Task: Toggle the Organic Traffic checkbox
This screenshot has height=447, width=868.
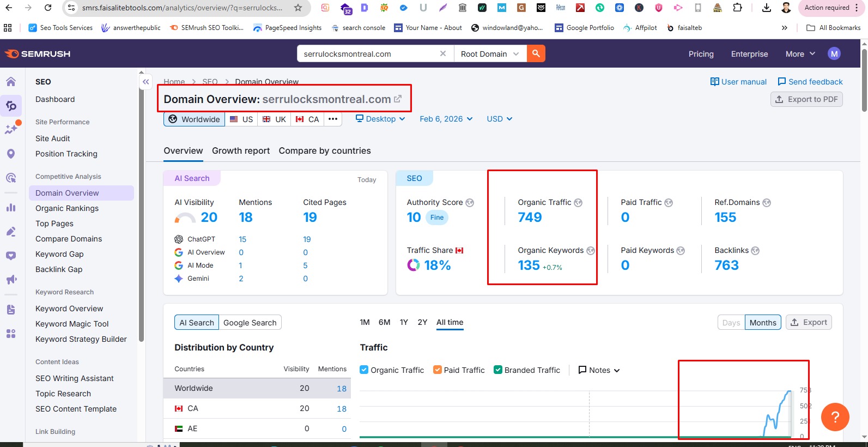Action: tap(364, 370)
